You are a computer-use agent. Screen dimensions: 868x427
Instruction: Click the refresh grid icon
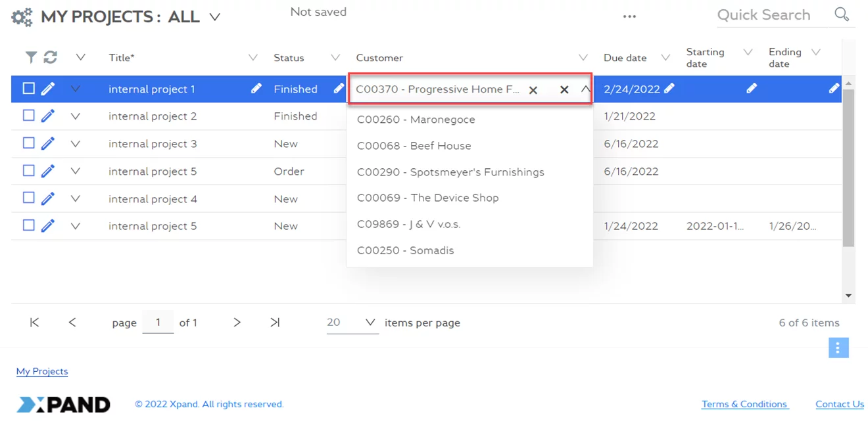click(50, 58)
